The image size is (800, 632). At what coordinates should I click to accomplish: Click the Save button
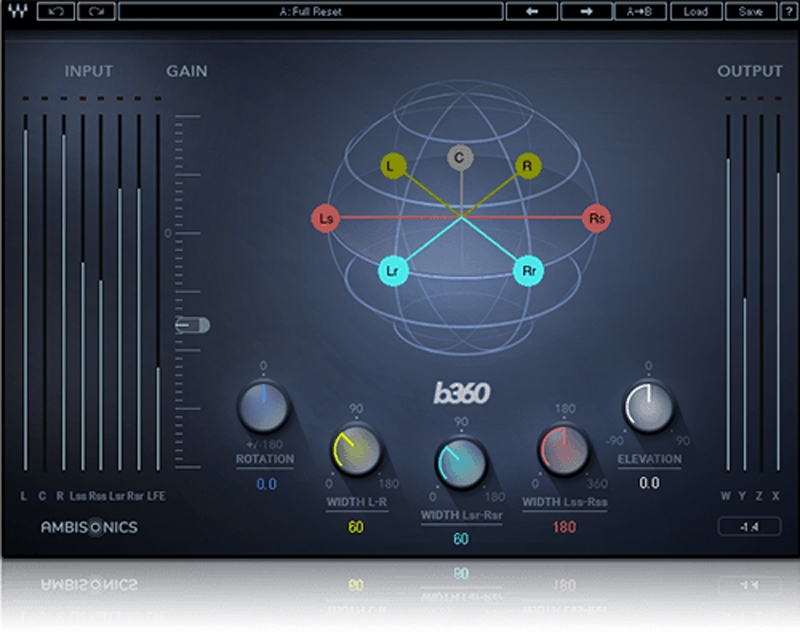(x=751, y=11)
